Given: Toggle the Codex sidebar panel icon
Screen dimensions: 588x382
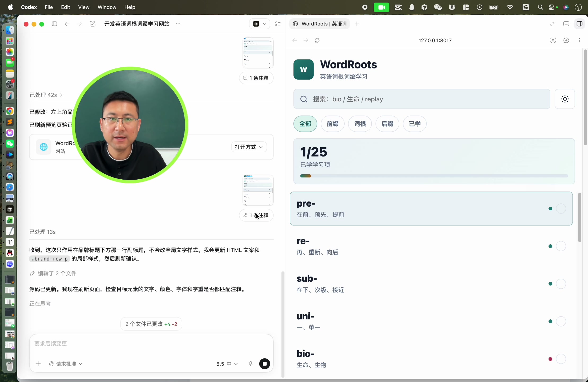Looking at the screenshot, I should [x=54, y=24].
